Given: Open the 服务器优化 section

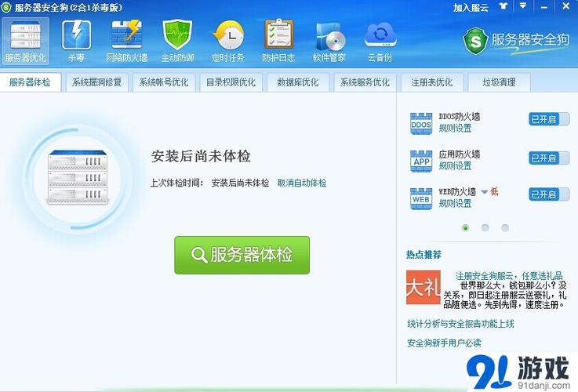Looking at the screenshot, I should (25, 42).
